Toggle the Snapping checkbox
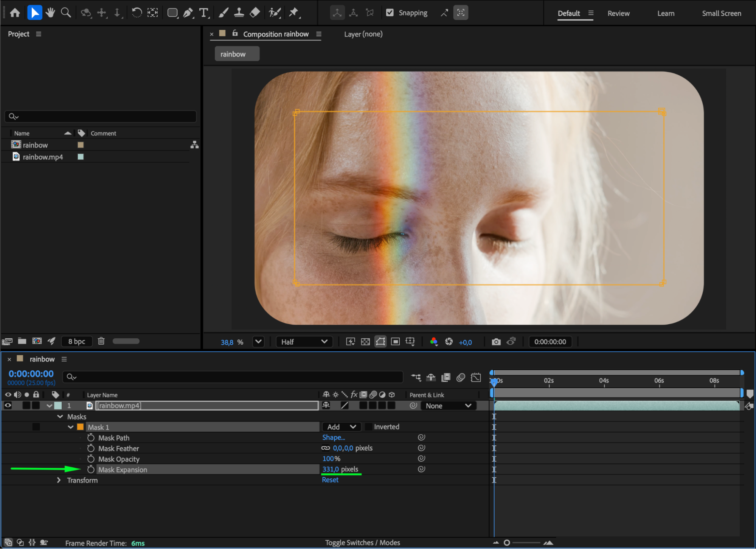The image size is (756, 549). pos(390,13)
